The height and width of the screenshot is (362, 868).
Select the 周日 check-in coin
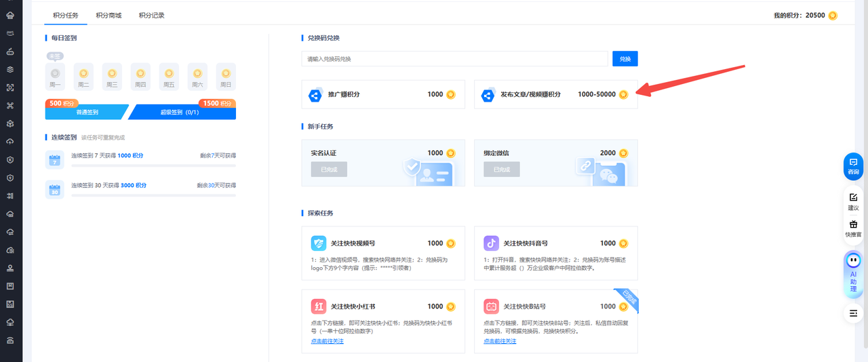pos(226,73)
